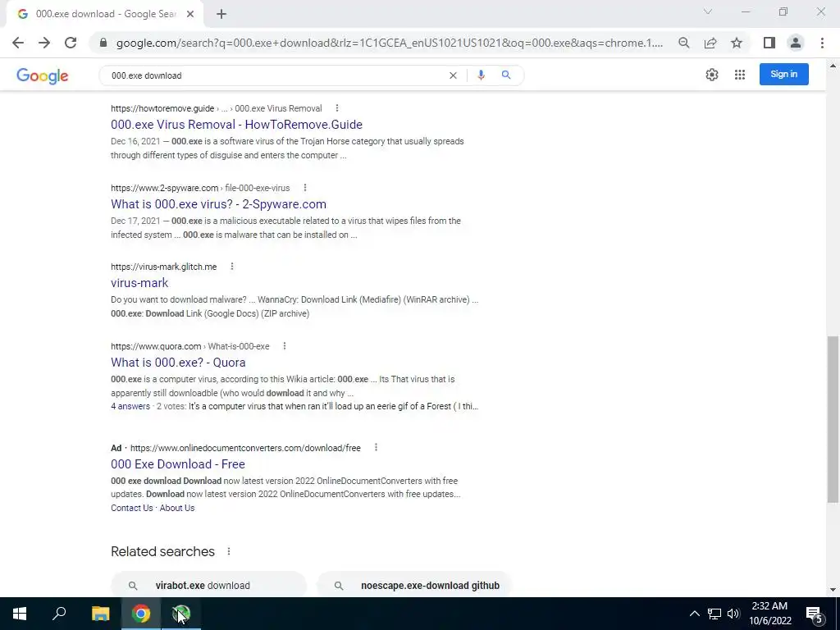Image resolution: width=840 pixels, height=630 pixels.
Task: Show hidden system tray icons
Action: coord(694,614)
